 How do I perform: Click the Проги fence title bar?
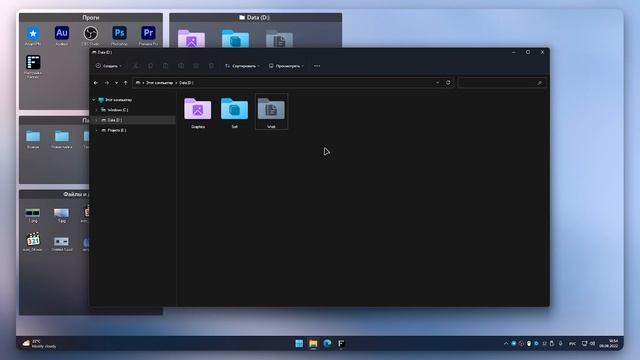click(91, 18)
